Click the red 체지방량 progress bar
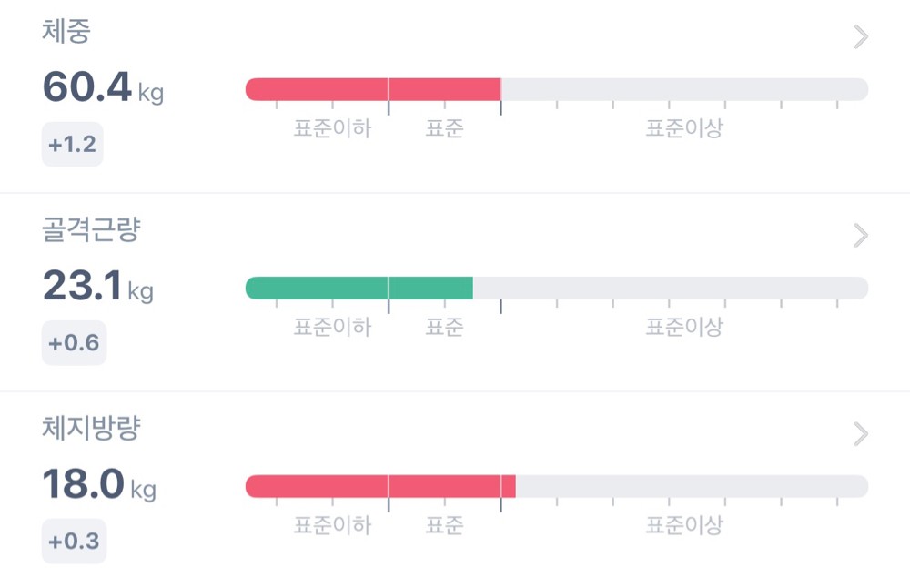 [380, 486]
